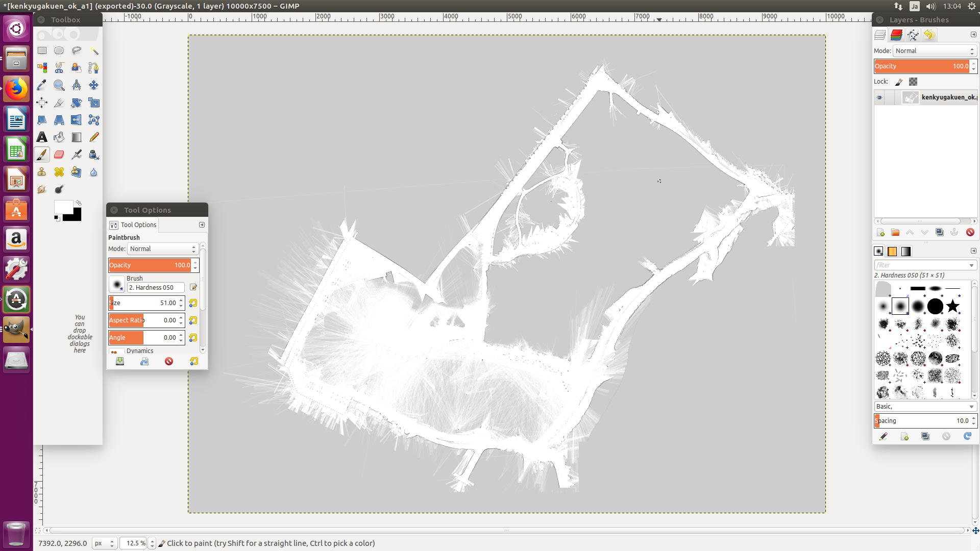Open the brush category dropdown showing Basic

[924, 406]
